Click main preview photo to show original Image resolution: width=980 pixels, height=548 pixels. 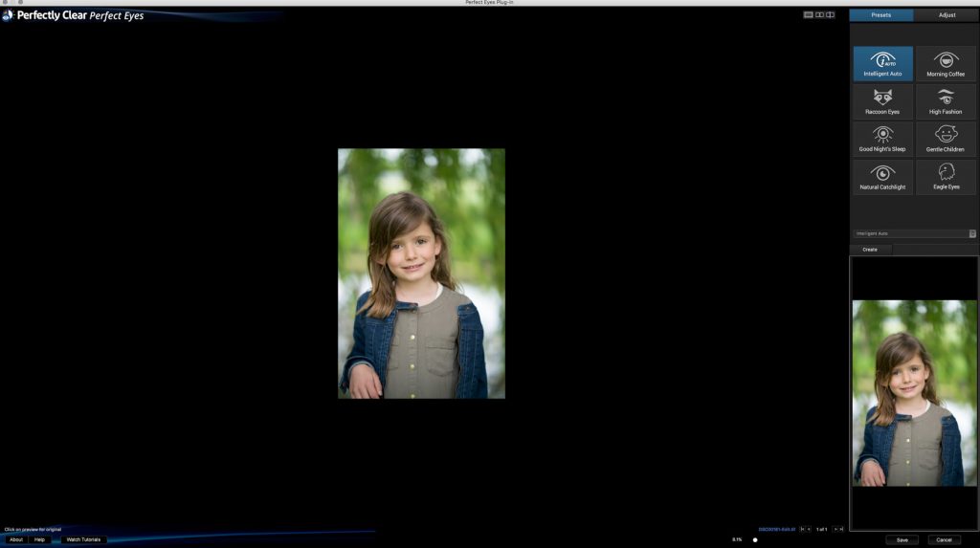click(421, 274)
